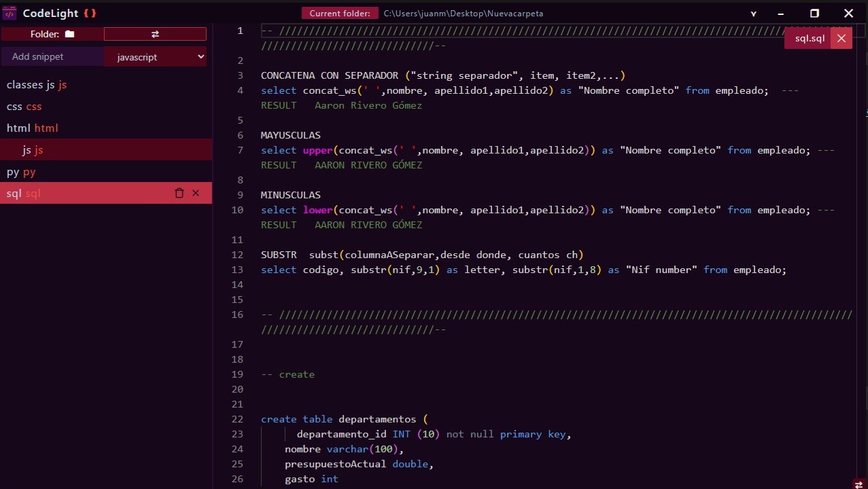Select the html snippet entry
The height and width of the screenshot is (489, 868).
tap(33, 128)
